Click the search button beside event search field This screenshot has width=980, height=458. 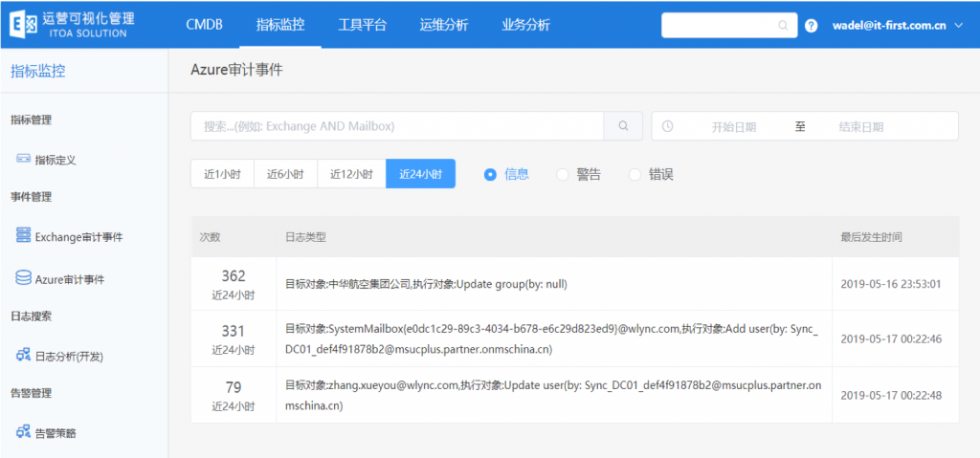click(x=623, y=125)
